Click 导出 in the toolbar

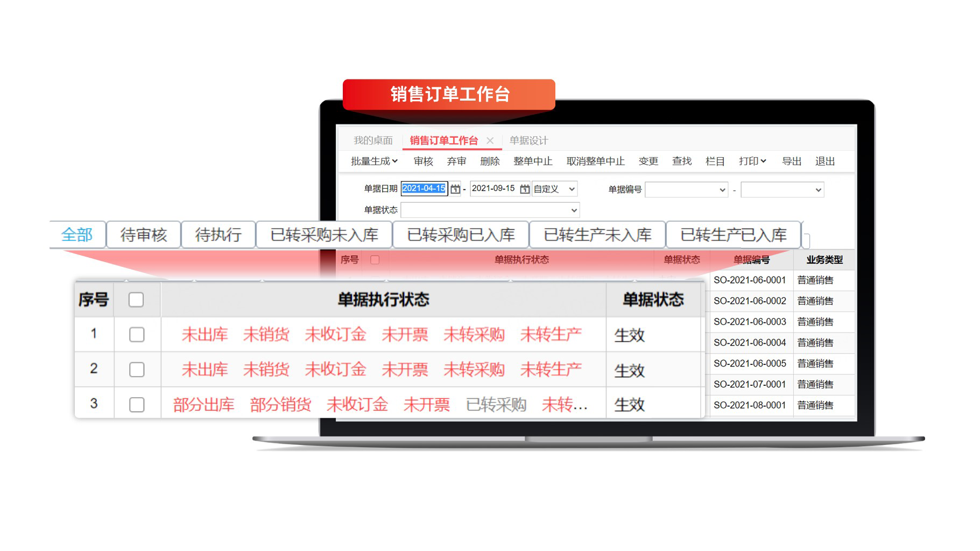pyautogui.click(x=791, y=161)
